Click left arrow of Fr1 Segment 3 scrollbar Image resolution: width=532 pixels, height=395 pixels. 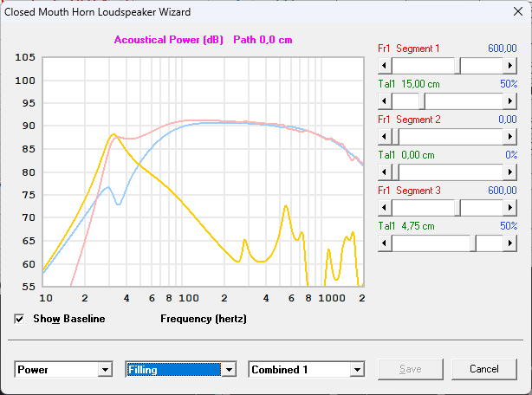385,207
